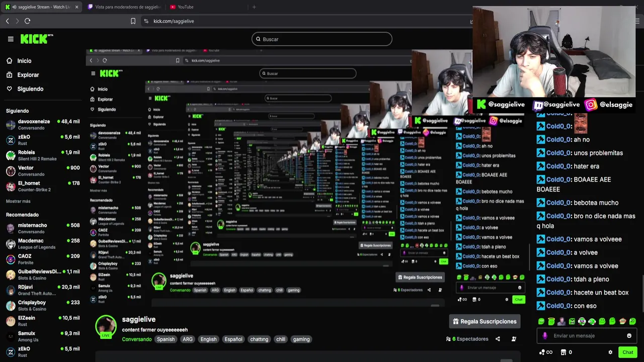
Task: Open zEkO channel with 5,6 mil viewers
Action: pyautogui.click(x=43, y=140)
